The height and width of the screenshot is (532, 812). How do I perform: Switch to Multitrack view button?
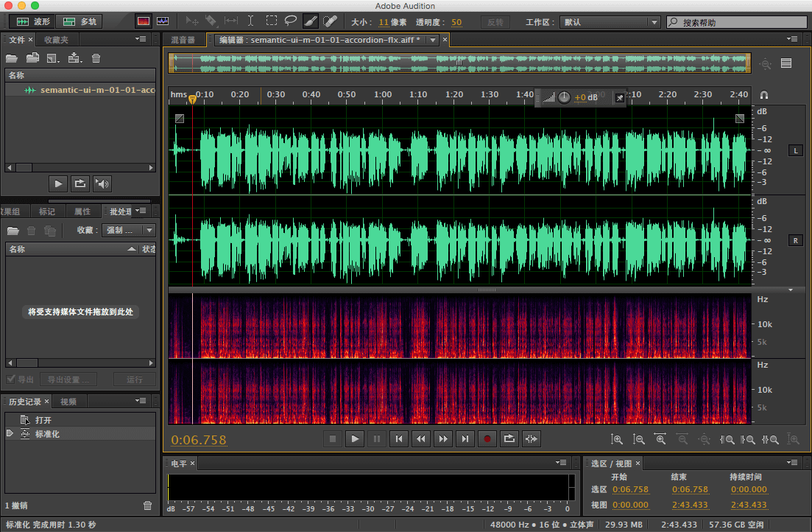(x=80, y=22)
